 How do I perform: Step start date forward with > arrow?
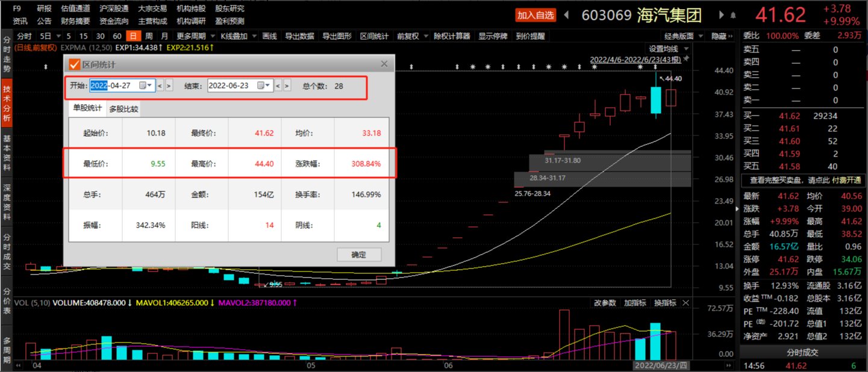169,85
